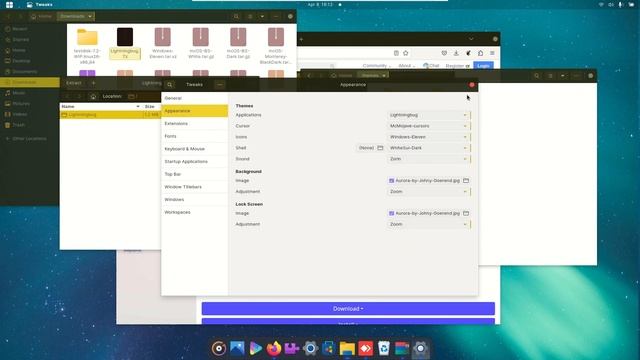The width and height of the screenshot is (640, 360).
Task: Click search icon in Downloads file manager
Action: click(236, 16)
